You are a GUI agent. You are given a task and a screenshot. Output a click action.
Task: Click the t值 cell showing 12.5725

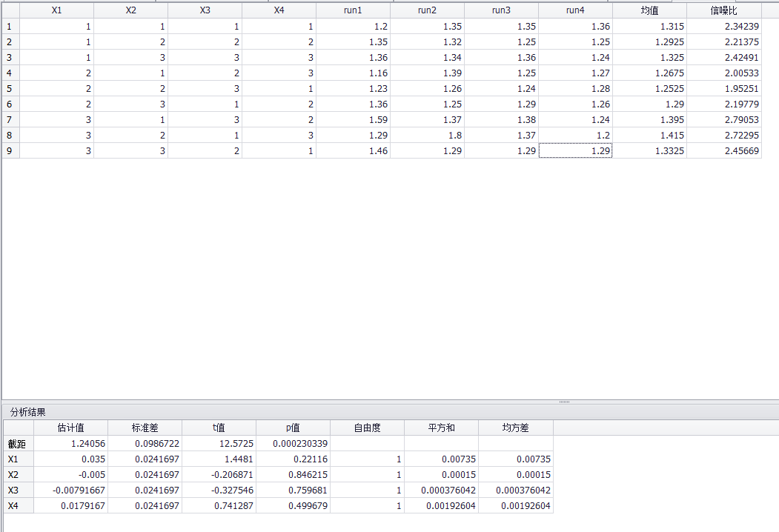(x=219, y=443)
